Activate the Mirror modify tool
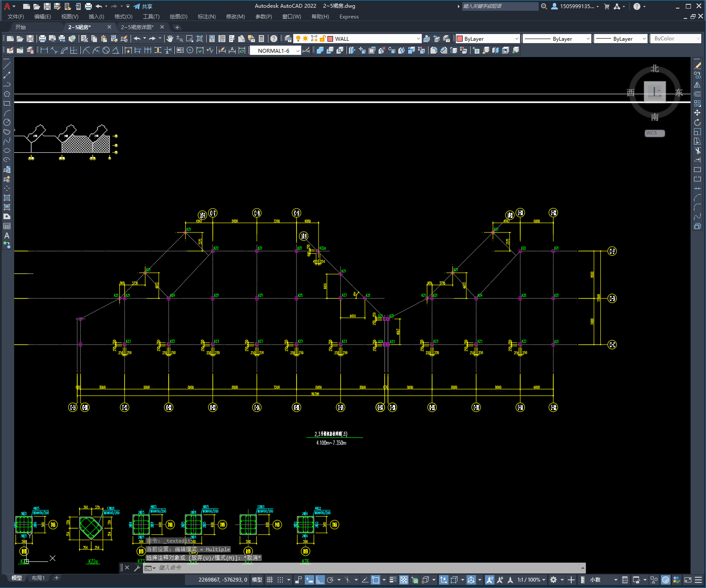The height and width of the screenshot is (588, 706). (x=697, y=84)
